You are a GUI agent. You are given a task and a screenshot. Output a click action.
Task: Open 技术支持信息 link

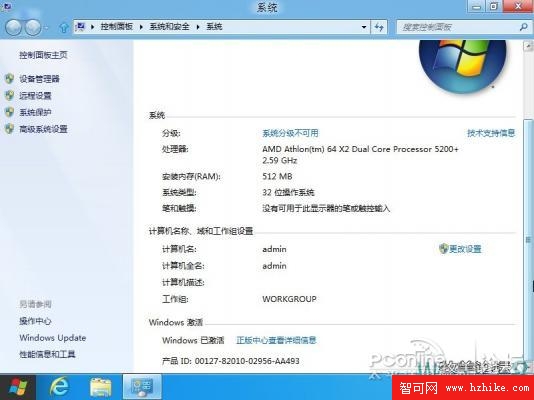coord(491,133)
